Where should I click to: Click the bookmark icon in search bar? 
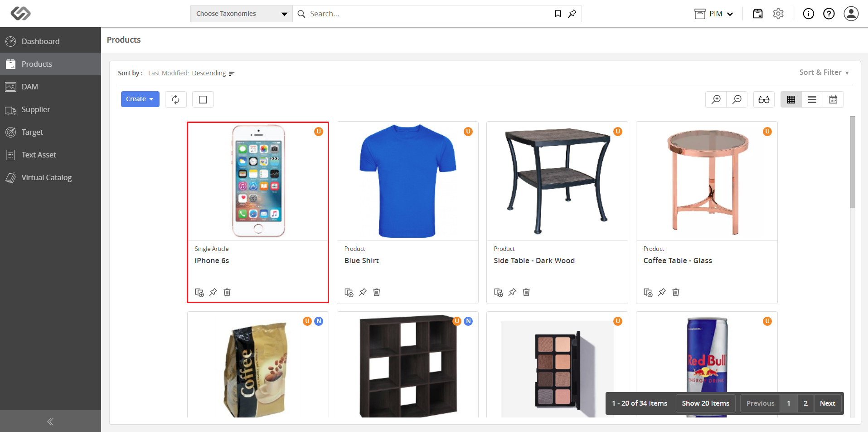coord(558,14)
